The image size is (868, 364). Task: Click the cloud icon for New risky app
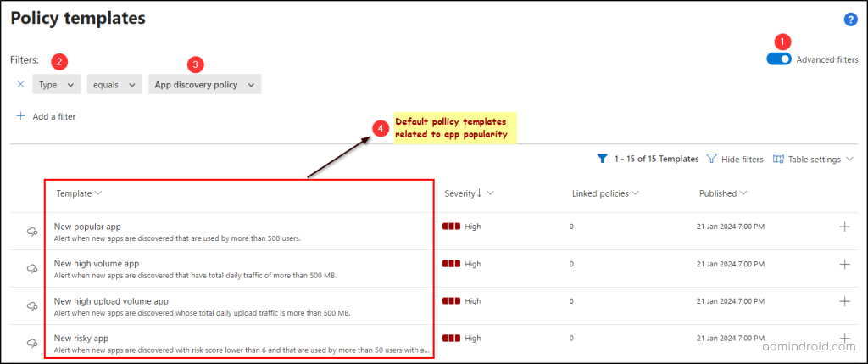(33, 343)
